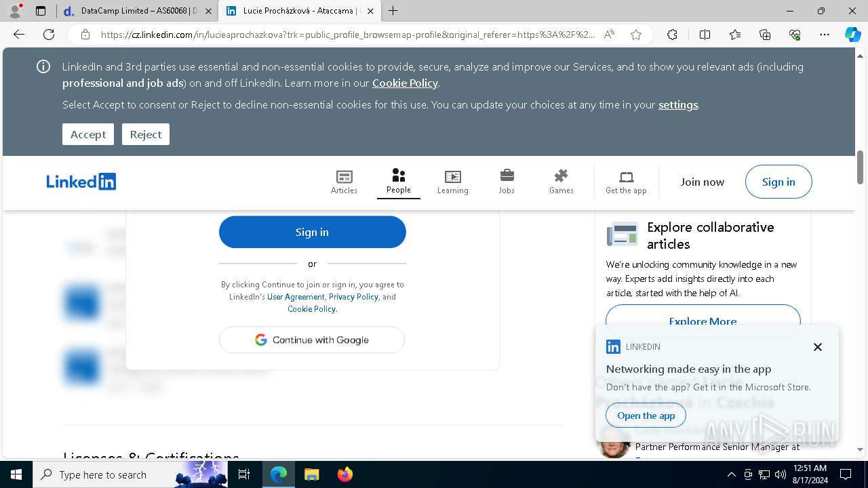
Task: Switch to the DataCamp Limited tab
Action: tap(138, 11)
